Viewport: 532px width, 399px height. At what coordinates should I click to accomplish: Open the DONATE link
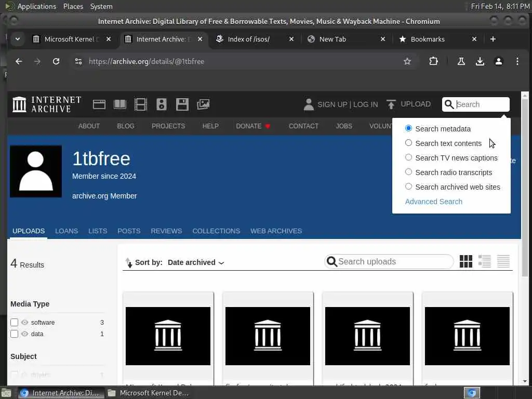pyautogui.click(x=253, y=126)
